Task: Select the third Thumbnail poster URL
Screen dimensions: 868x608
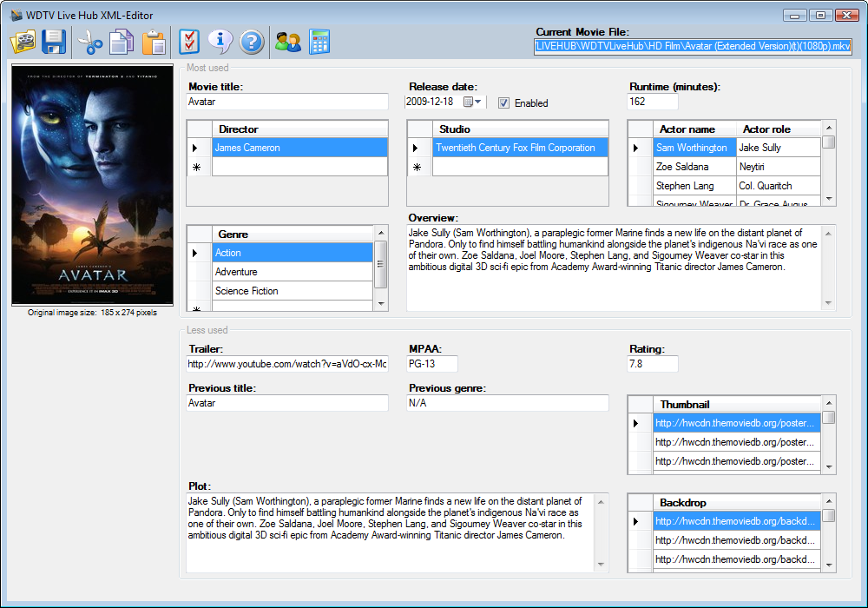Action: point(736,461)
